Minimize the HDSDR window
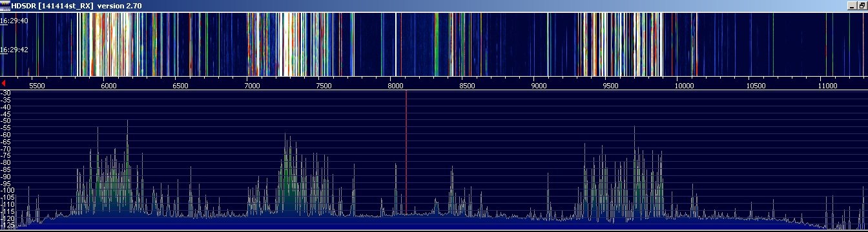The width and height of the screenshot is (868, 232). (852, 6)
